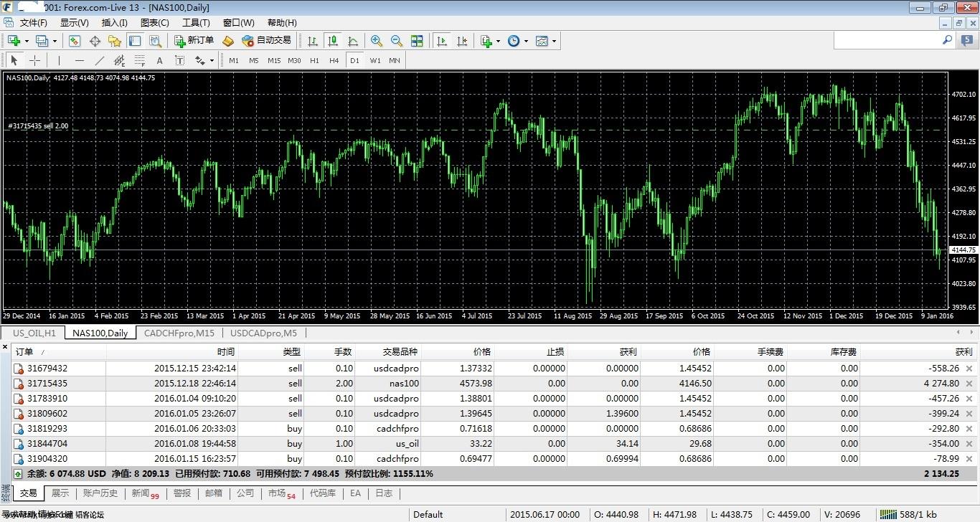Zoom in on the chart
This screenshot has width=980, height=522.
tap(376, 41)
